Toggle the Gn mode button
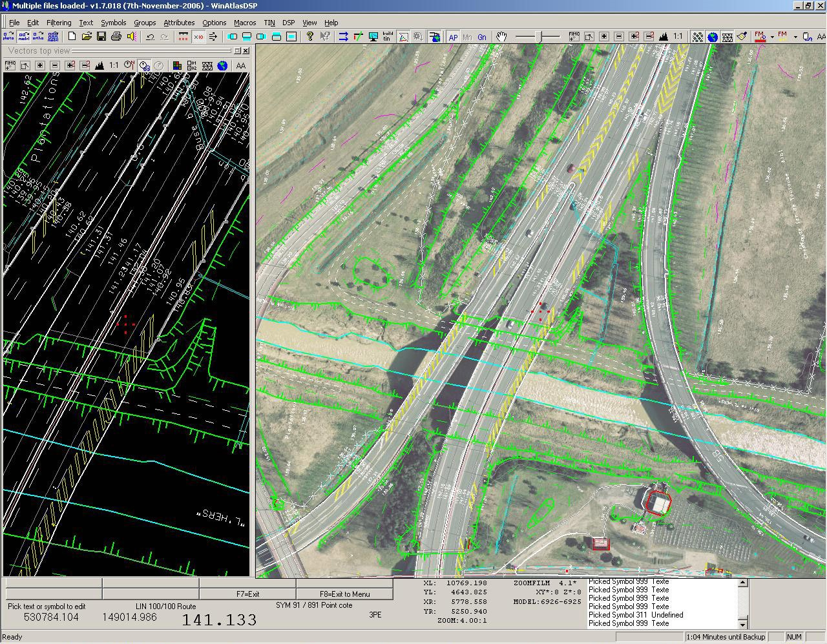 pos(482,37)
